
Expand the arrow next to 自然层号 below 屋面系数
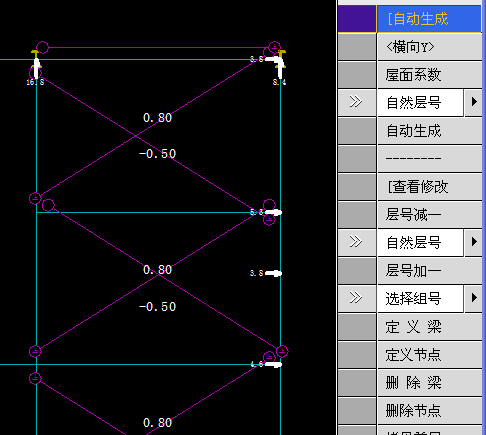[473, 102]
